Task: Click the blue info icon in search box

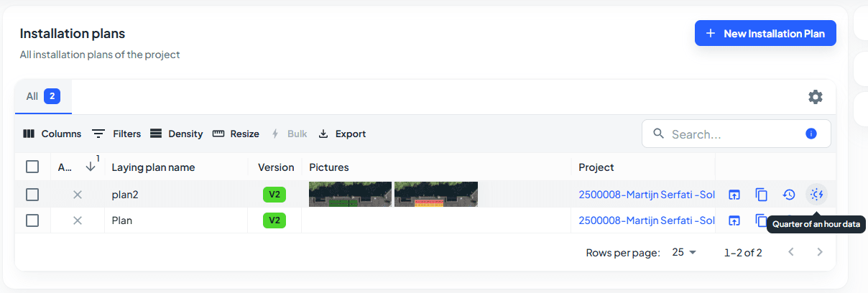Action: [x=811, y=134]
